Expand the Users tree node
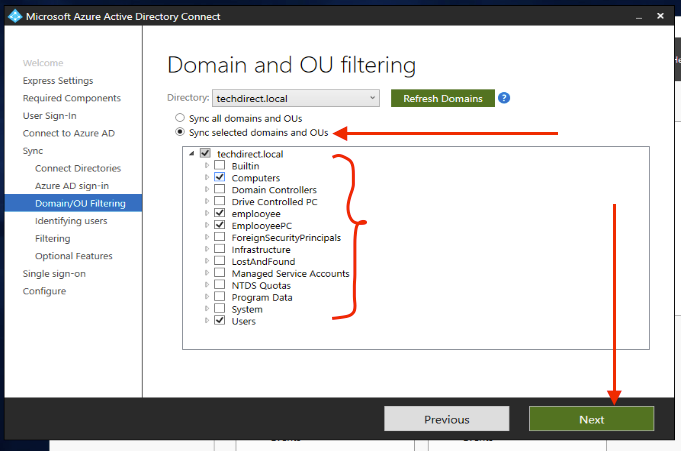This screenshot has width=681, height=451. [207, 321]
